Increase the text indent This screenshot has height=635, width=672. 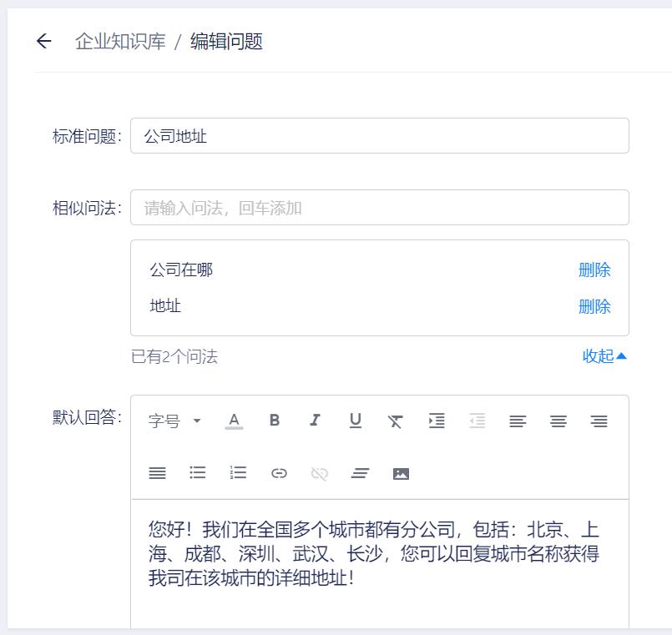pyautogui.click(x=436, y=421)
